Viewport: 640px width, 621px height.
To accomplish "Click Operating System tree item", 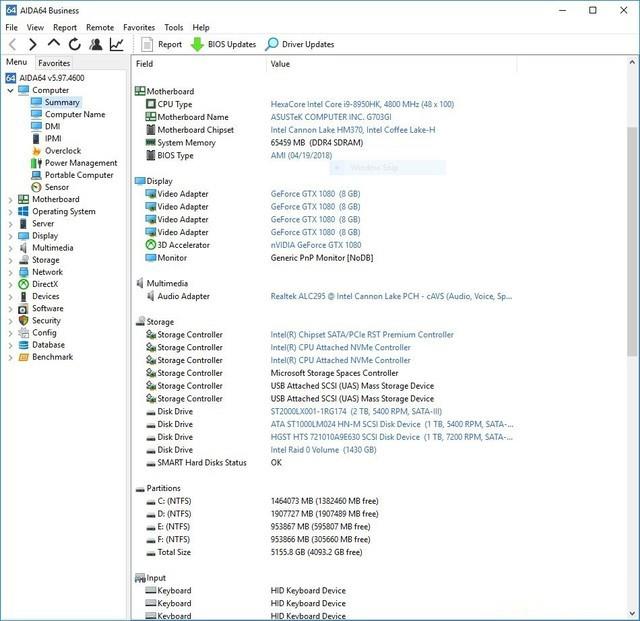I will tap(64, 211).
